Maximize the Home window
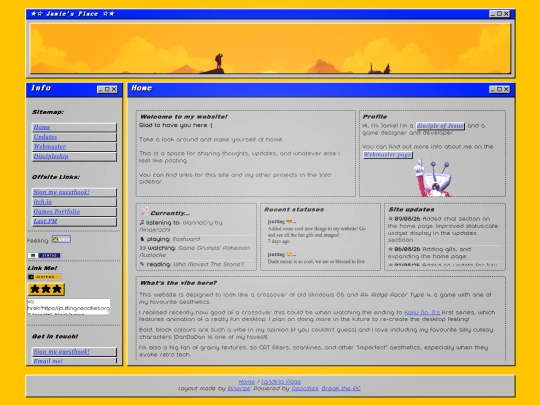 click(x=499, y=90)
